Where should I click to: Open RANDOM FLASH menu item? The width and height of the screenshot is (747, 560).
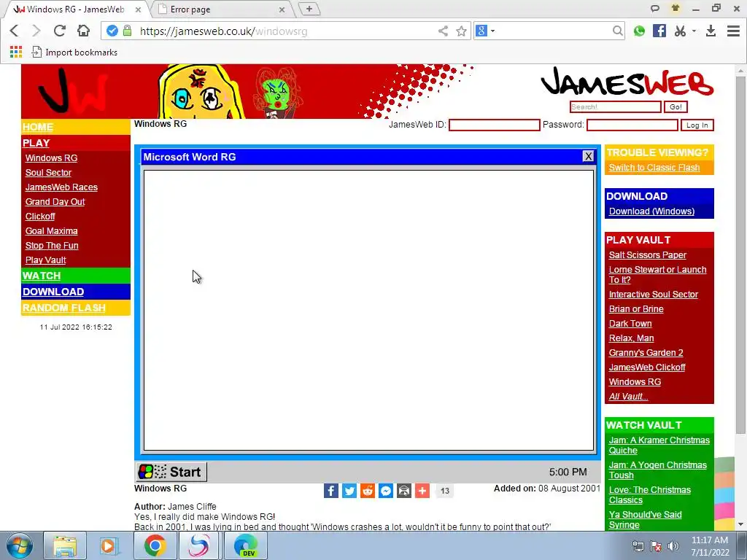(64, 308)
